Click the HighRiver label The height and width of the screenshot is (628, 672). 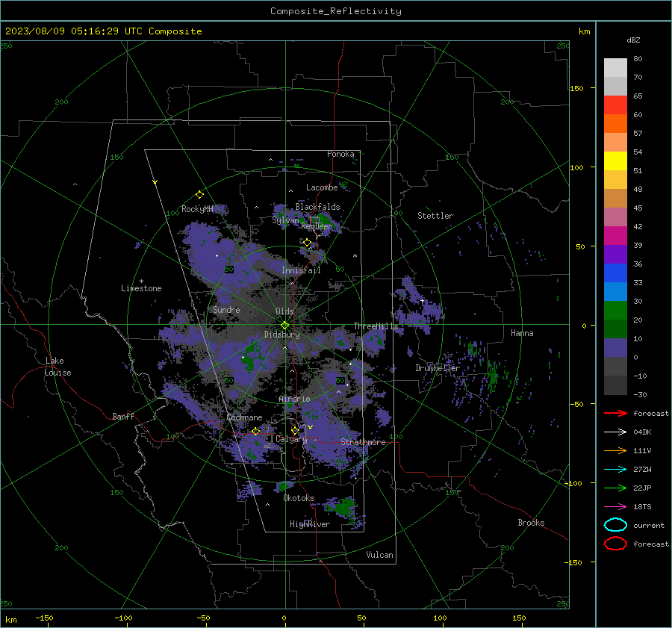310,524
